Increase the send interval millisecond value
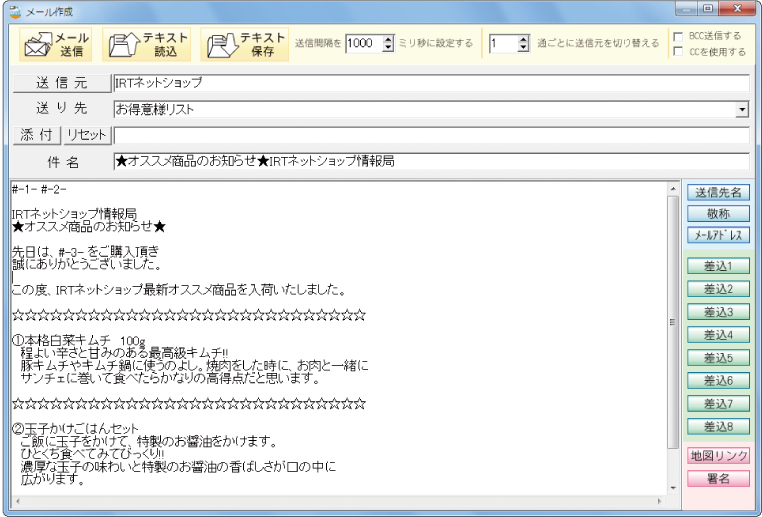The width and height of the screenshot is (762, 517). [x=389, y=39]
